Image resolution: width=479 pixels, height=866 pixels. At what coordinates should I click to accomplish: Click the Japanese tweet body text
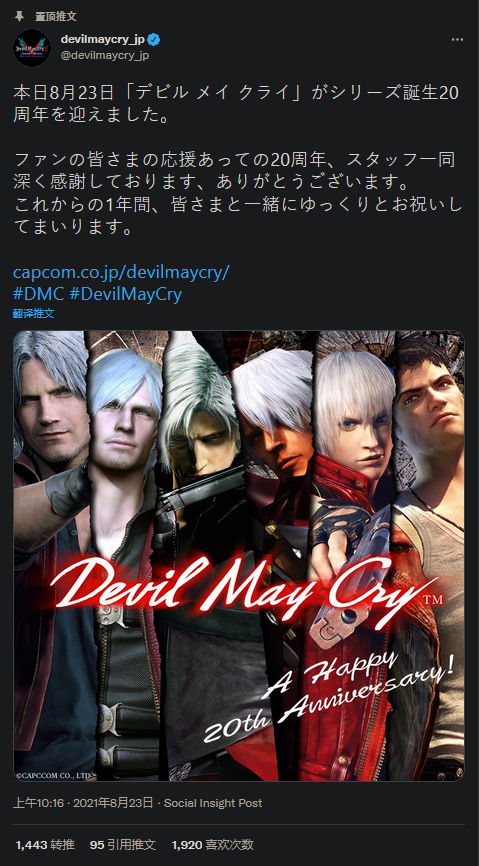point(238,160)
